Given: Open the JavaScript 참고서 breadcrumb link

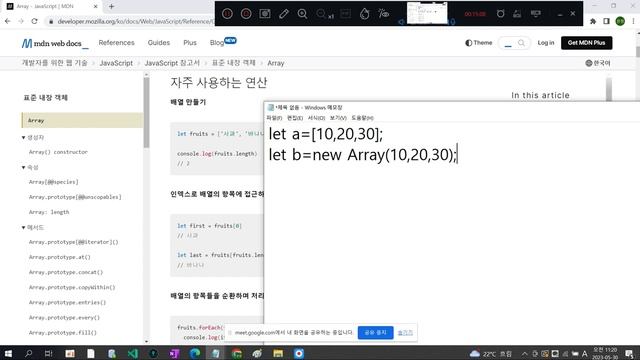Looking at the screenshot, I should [172, 63].
